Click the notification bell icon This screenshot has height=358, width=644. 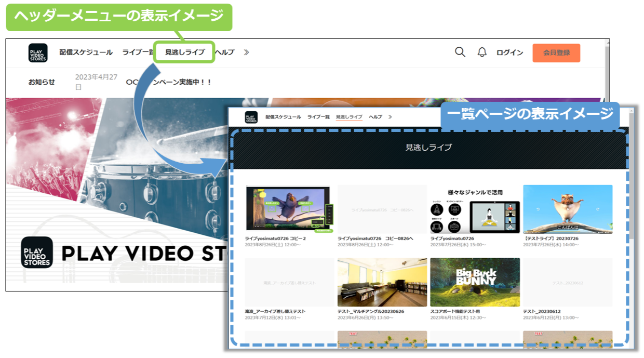click(x=482, y=52)
